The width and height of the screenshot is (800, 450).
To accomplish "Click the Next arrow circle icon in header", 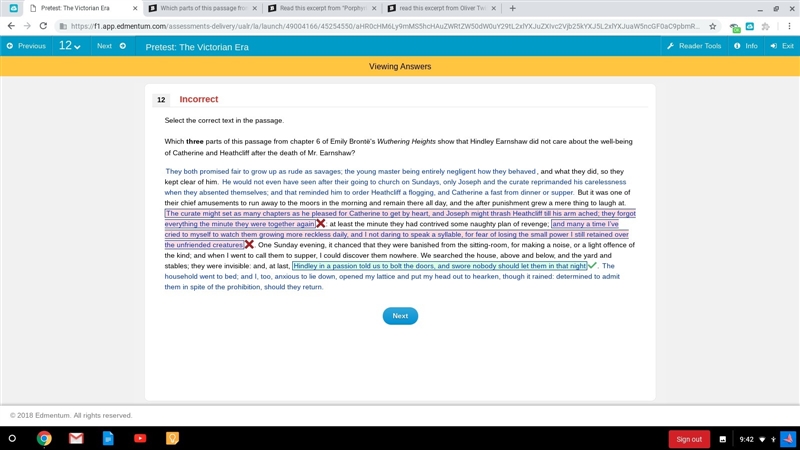I will click(x=123, y=46).
